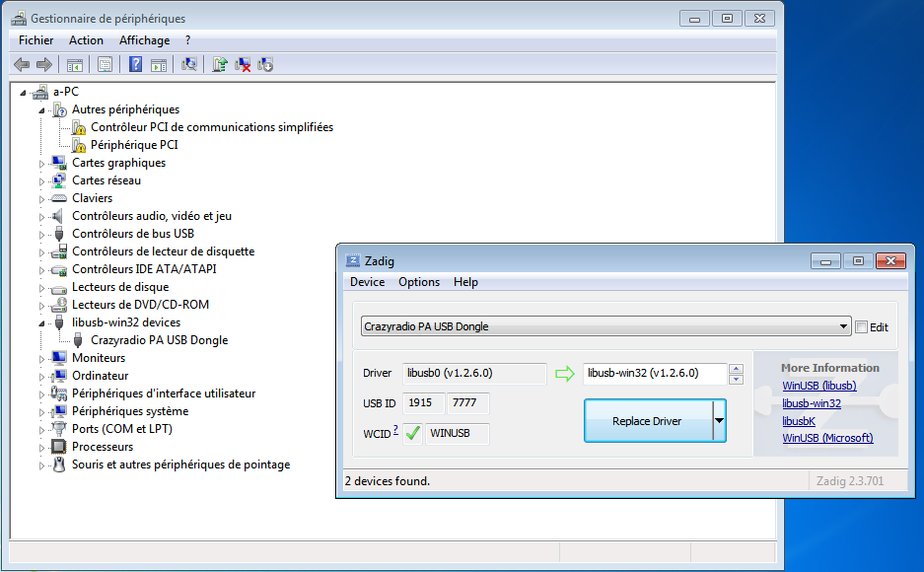
Task: Click the disable device icon with down arrow
Action: pyautogui.click(x=265, y=64)
